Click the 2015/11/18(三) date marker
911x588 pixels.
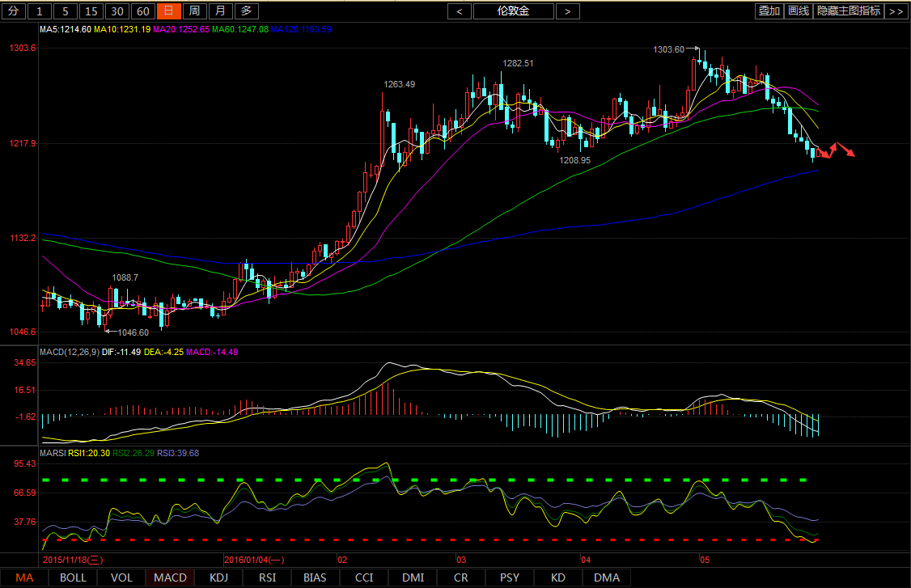(x=73, y=561)
